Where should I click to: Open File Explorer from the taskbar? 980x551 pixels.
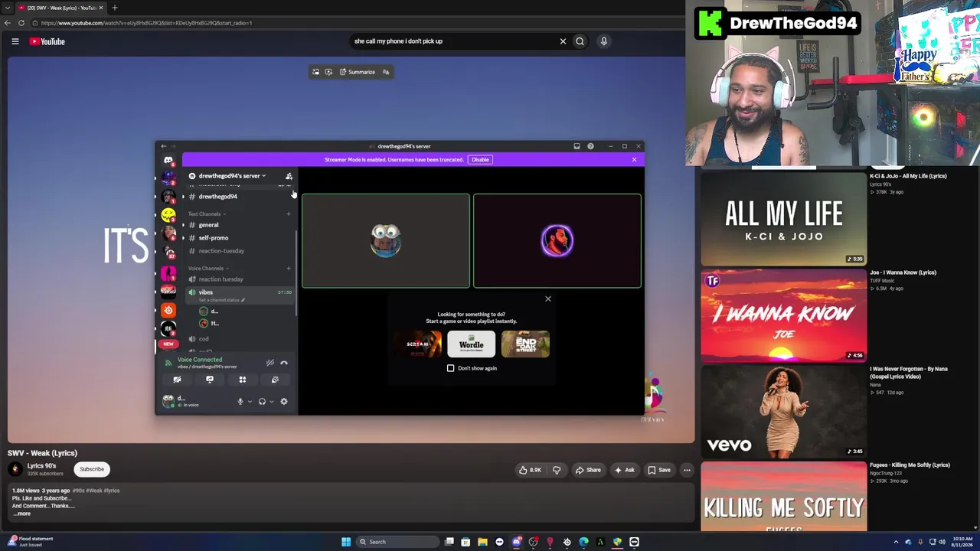tap(482, 542)
